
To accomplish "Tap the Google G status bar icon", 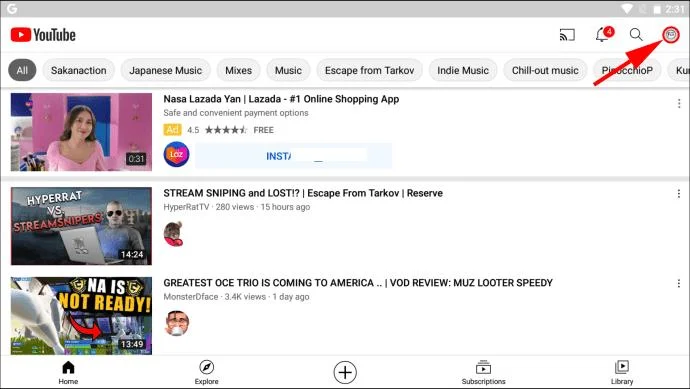I will click(12, 8).
